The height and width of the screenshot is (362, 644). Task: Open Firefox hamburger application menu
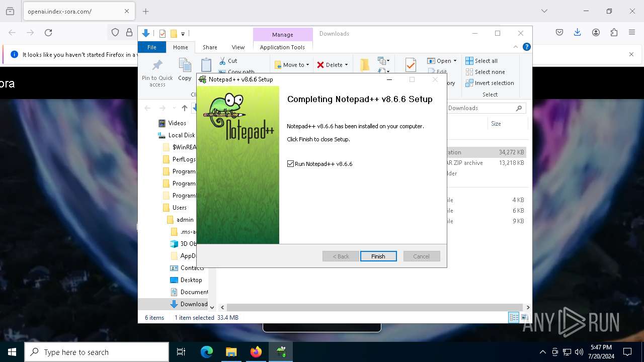pos(632,33)
